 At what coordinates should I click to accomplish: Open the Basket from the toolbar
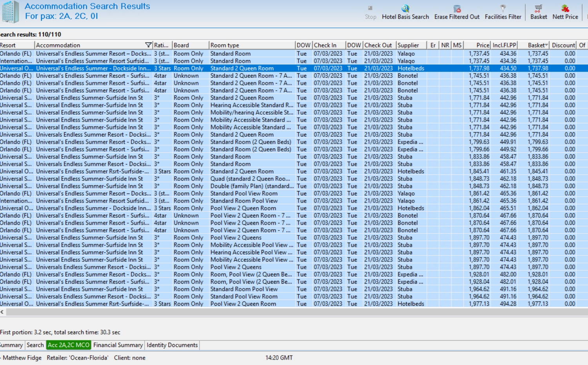pyautogui.click(x=539, y=12)
